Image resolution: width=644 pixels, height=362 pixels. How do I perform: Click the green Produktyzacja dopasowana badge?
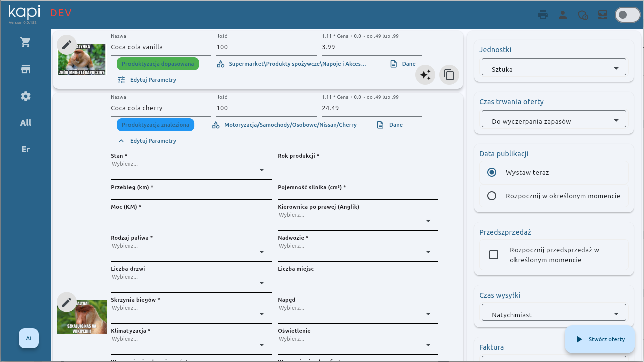158,64
